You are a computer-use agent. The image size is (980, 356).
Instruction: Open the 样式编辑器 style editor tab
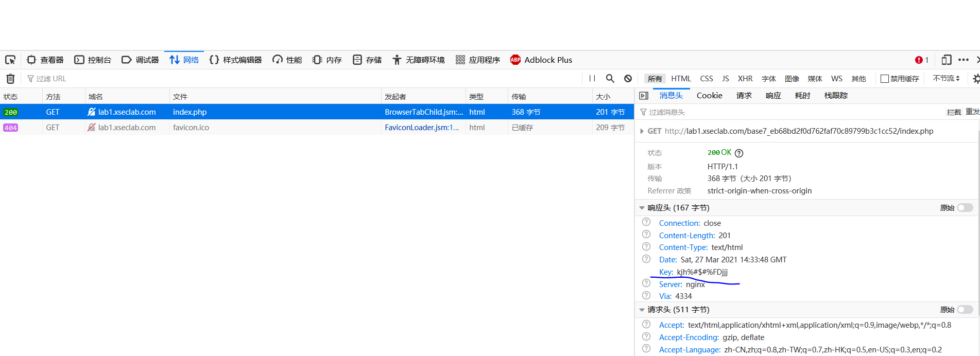236,60
